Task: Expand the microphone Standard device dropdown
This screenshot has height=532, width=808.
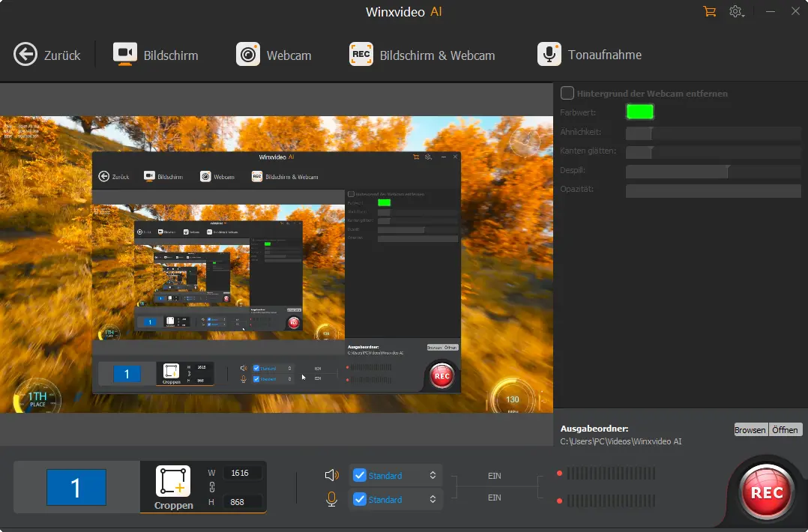Action: (x=432, y=499)
